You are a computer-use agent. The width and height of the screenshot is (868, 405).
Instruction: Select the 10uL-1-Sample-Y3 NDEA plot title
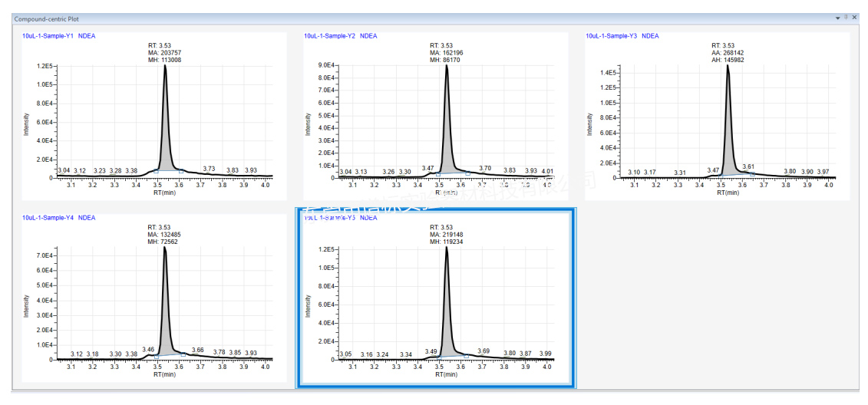click(x=622, y=36)
